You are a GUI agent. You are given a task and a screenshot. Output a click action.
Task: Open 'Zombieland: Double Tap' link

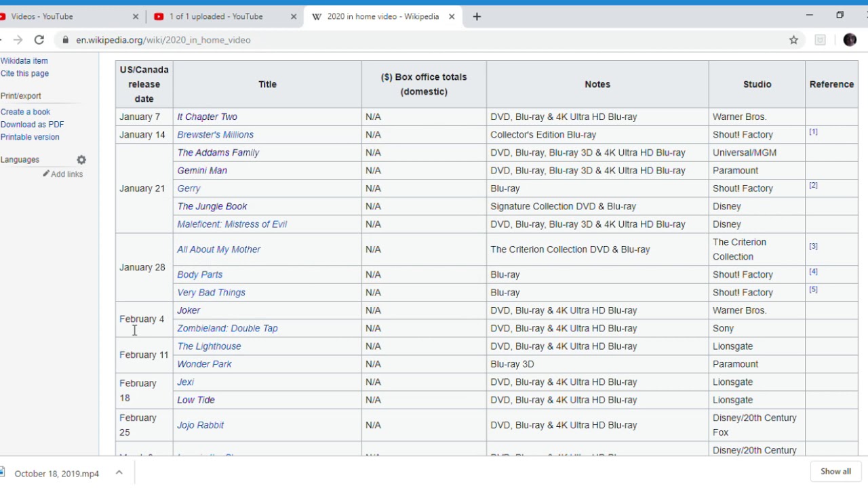point(227,328)
